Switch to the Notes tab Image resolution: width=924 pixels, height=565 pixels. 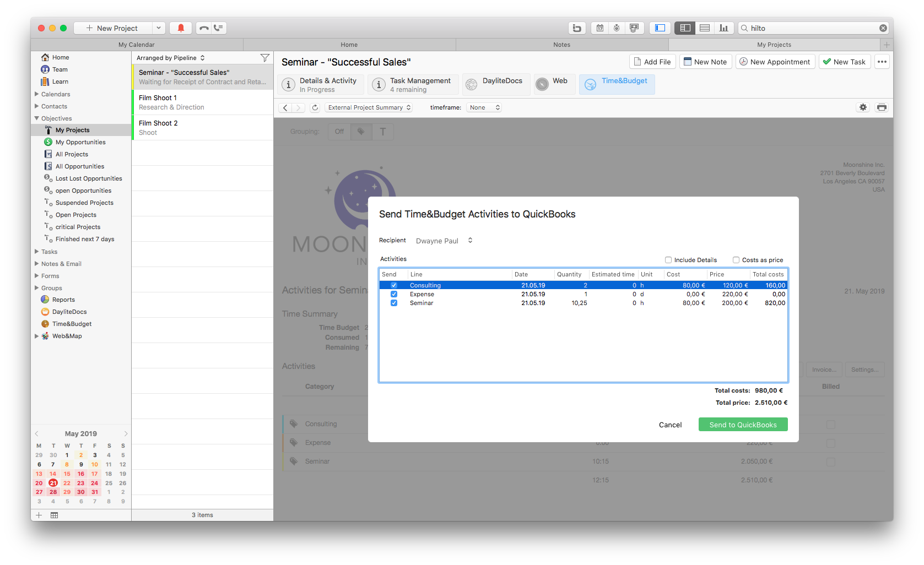click(x=561, y=45)
